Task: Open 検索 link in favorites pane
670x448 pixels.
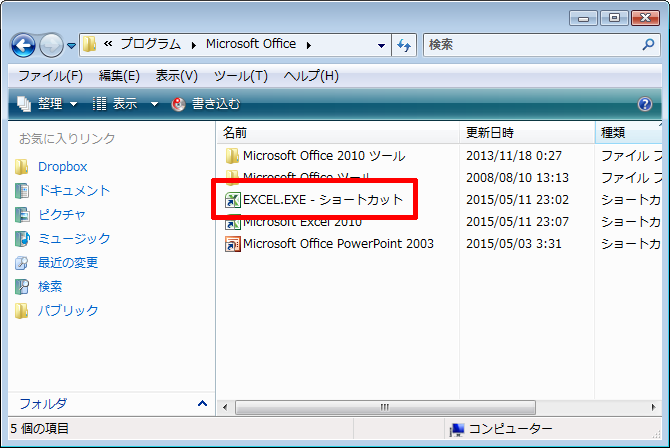Action: [x=50, y=286]
